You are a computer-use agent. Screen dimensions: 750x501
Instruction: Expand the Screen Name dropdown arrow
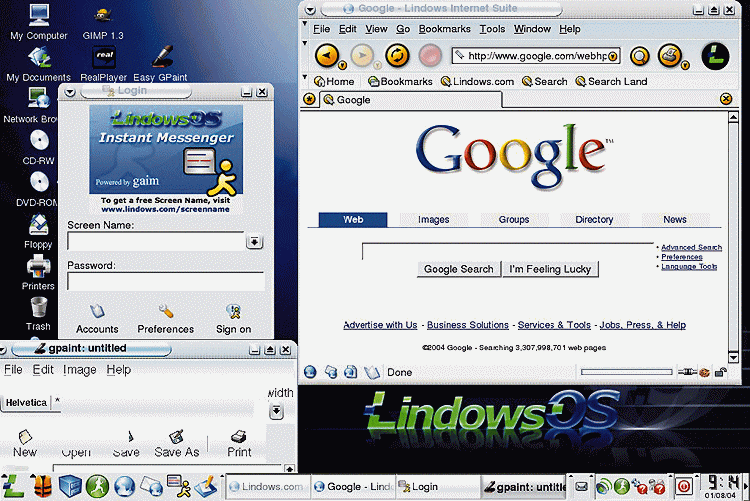pos(254,242)
